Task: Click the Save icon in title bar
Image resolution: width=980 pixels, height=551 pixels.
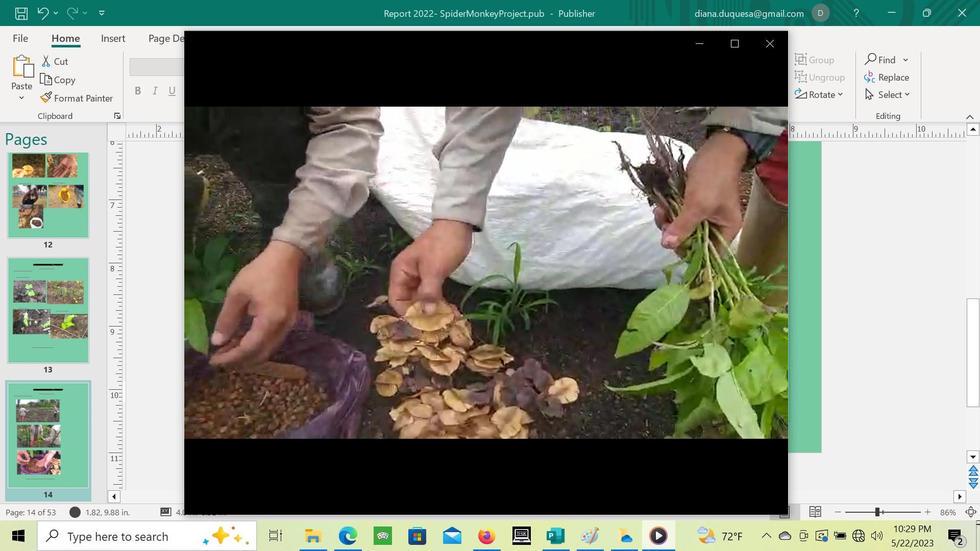Action: (21, 13)
